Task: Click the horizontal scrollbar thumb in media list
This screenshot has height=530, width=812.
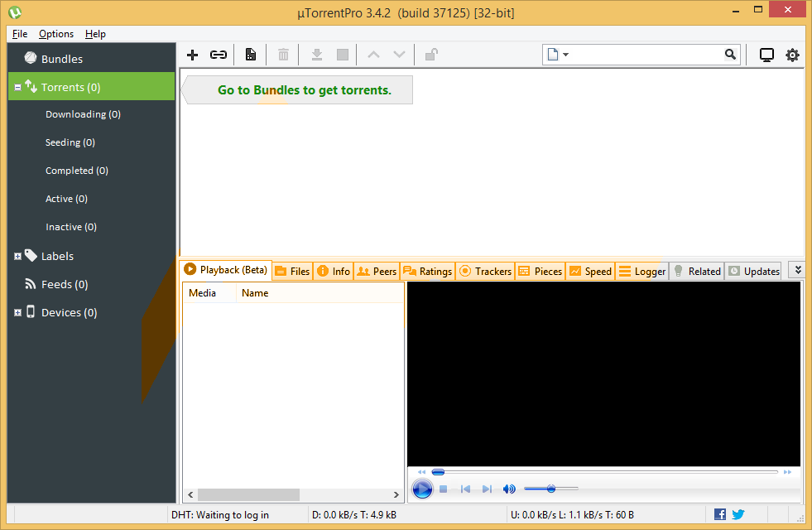Action: [x=248, y=494]
